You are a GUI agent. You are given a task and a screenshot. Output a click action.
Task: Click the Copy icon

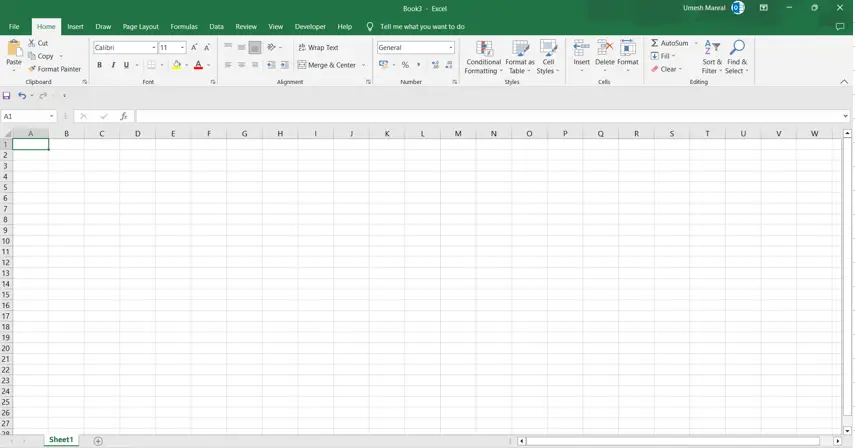[x=32, y=56]
